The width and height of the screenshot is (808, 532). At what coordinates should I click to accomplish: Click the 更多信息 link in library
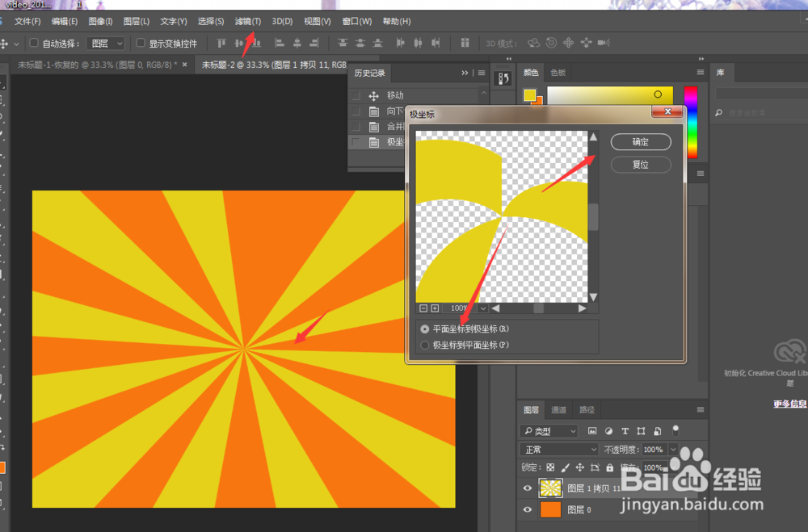point(790,404)
